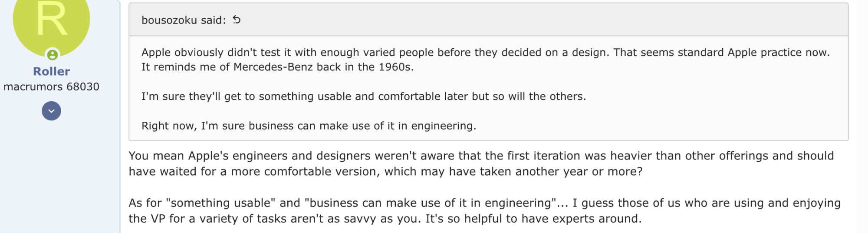Click the quoted line 'Right now, I'm sure business'
This screenshot has width=868, height=233.
(x=309, y=126)
